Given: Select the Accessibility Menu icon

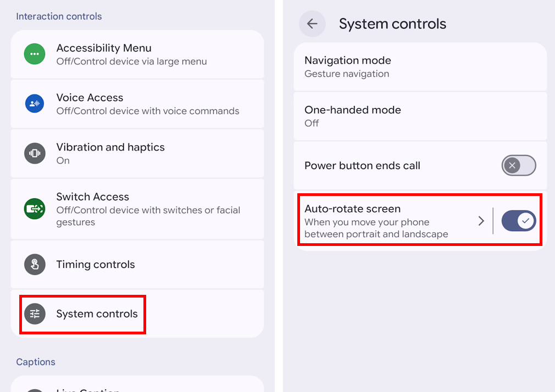Looking at the screenshot, I should tap(34, 53).
